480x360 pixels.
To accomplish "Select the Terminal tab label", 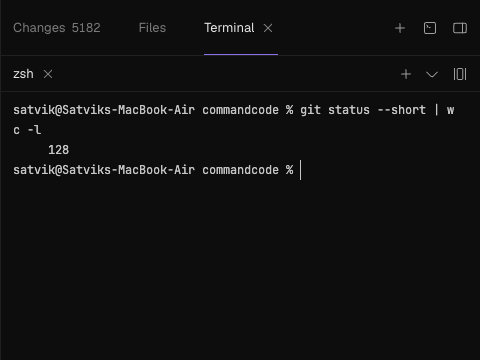I will click(x=229, y=28).
